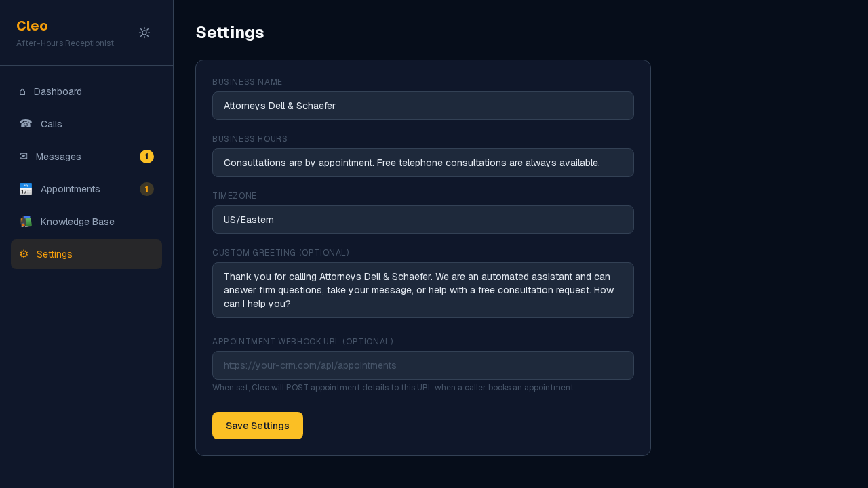This screenshot has width=868, height=488.
Task: Navigate to Knowledge Base
Action: pyautogui.click(x=77, y=222)
